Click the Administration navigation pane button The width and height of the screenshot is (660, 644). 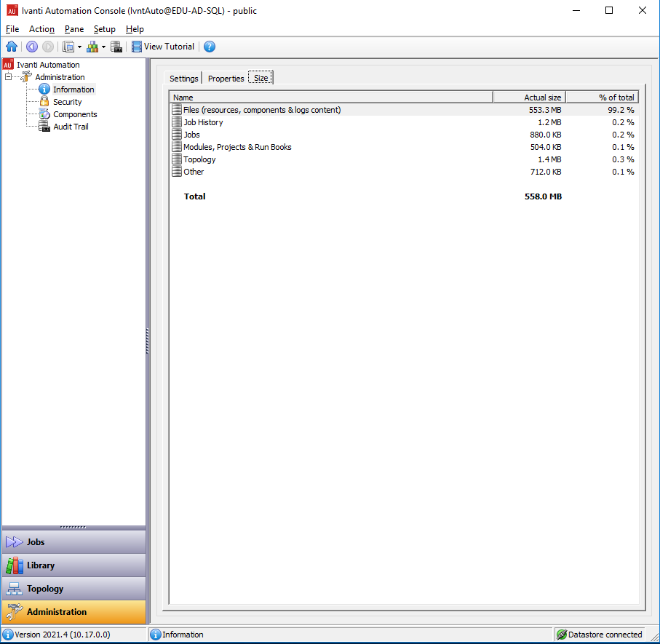(73, 612)
